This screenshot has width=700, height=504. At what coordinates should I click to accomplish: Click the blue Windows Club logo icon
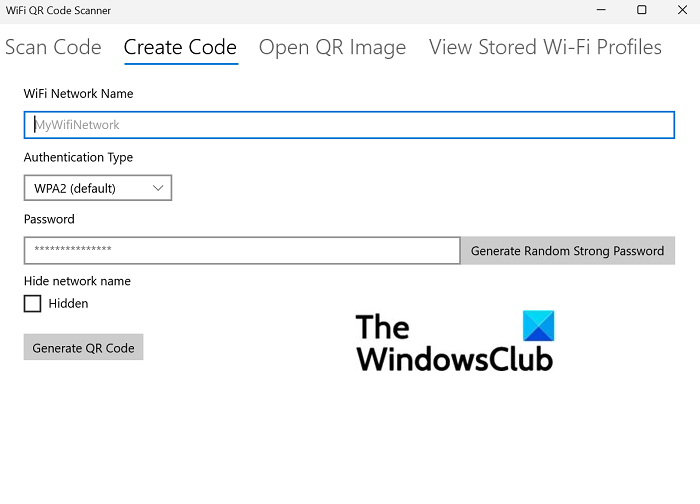click(538, 326)
